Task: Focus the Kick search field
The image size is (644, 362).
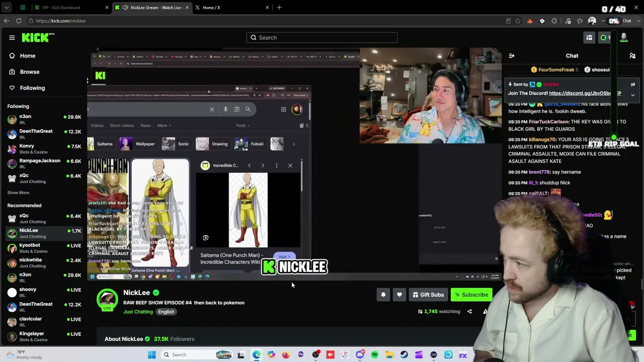Action: (x=322, y=38)
